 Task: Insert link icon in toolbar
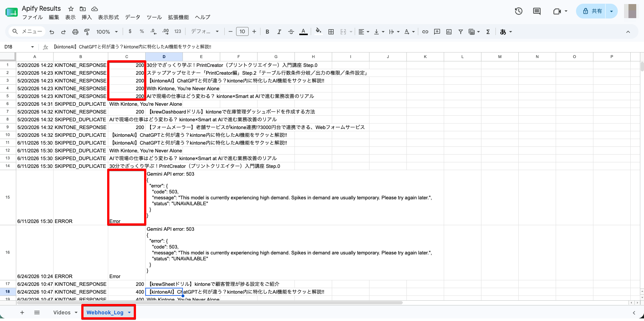point(425,32)
